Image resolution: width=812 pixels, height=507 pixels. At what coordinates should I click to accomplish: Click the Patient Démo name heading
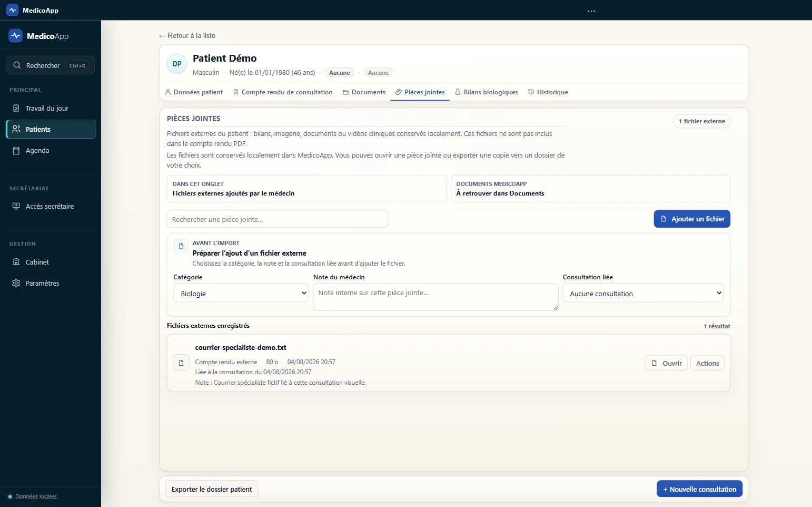click(225, 58)
